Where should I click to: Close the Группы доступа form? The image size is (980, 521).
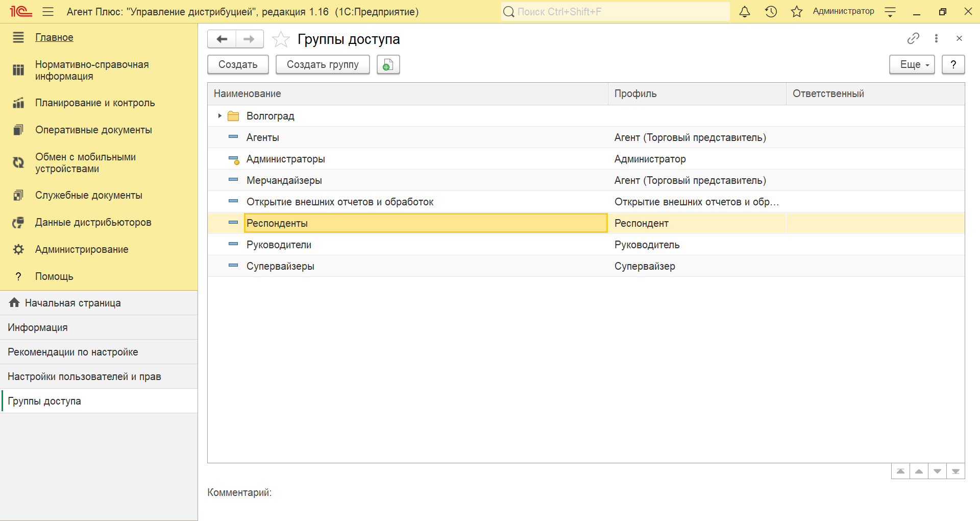point(959,38)
